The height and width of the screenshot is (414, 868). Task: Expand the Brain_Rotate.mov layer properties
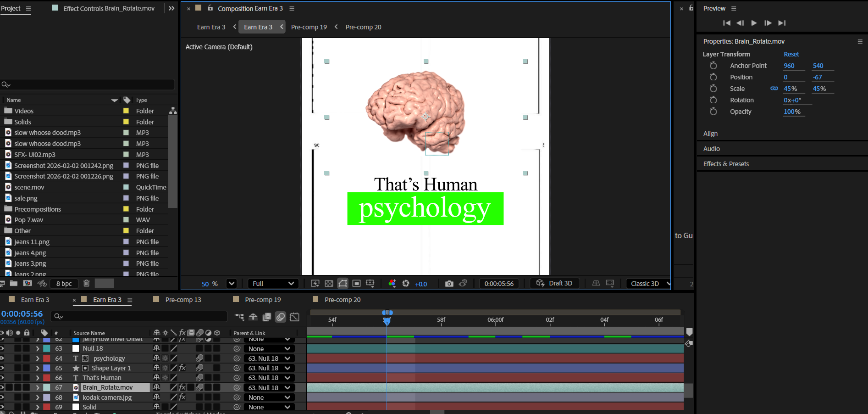pos(38,388)
